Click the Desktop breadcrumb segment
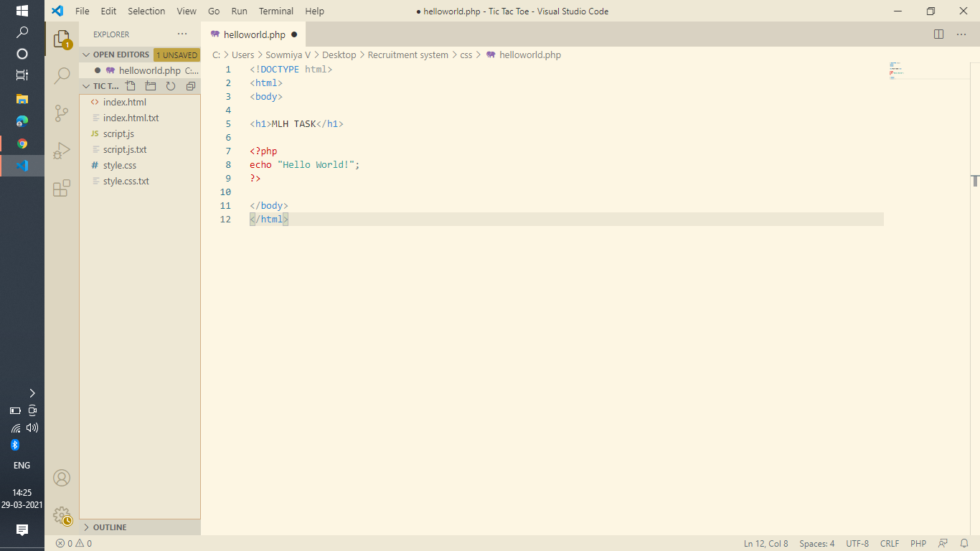Image resolution: width=980 pixels, height=551 pixels. coord(339,55)
